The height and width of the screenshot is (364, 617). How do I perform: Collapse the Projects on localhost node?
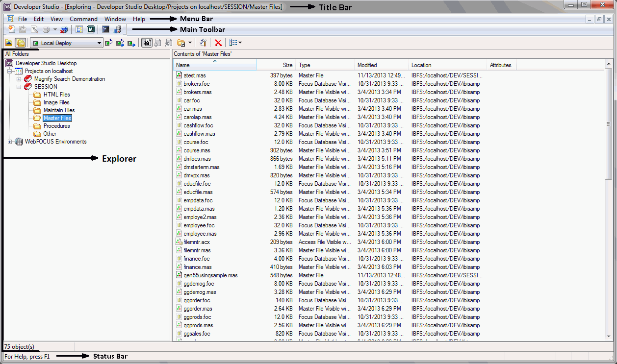point(10,71)
